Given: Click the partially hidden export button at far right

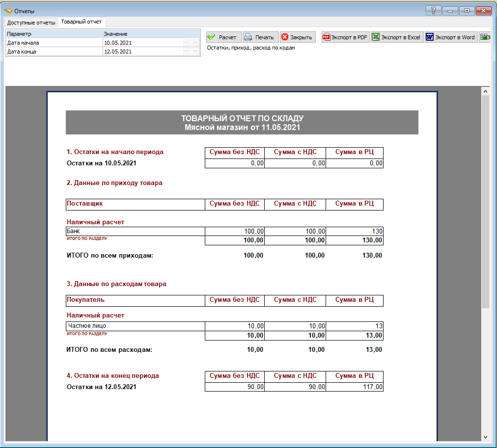Looking at the screenshot, I should 485,37.
